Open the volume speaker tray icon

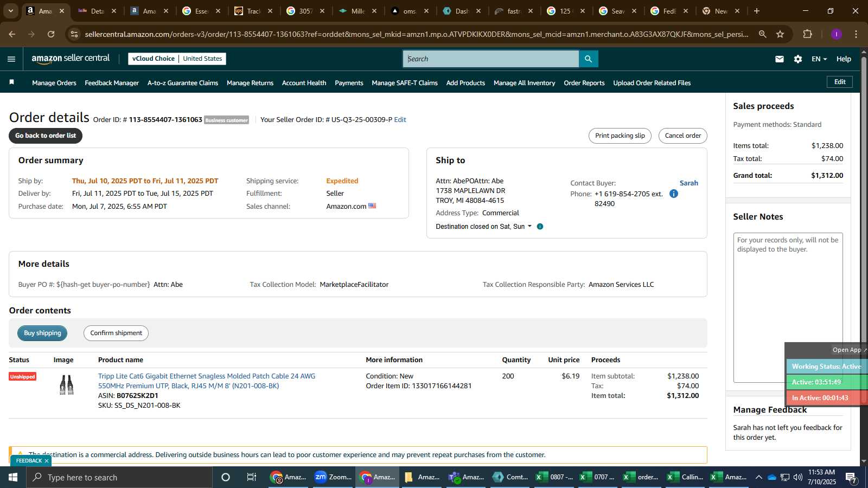798,477
